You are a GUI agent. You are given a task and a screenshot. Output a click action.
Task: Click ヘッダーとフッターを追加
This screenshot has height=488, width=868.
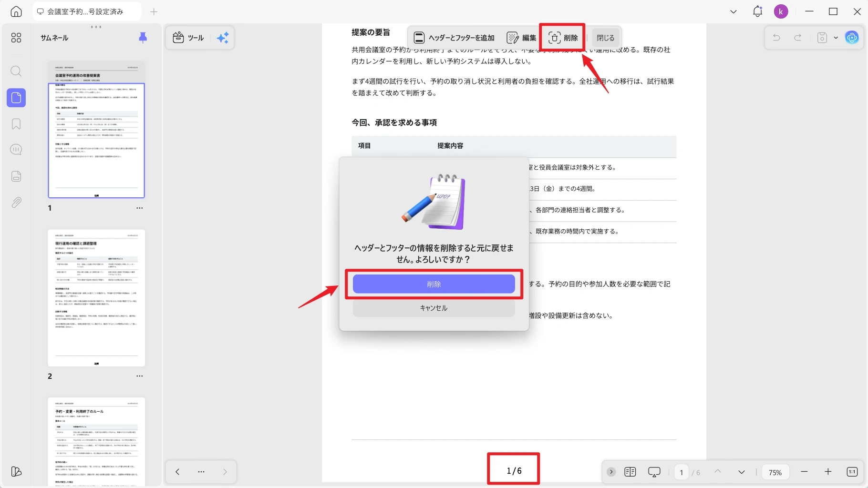tap(454, 38)
